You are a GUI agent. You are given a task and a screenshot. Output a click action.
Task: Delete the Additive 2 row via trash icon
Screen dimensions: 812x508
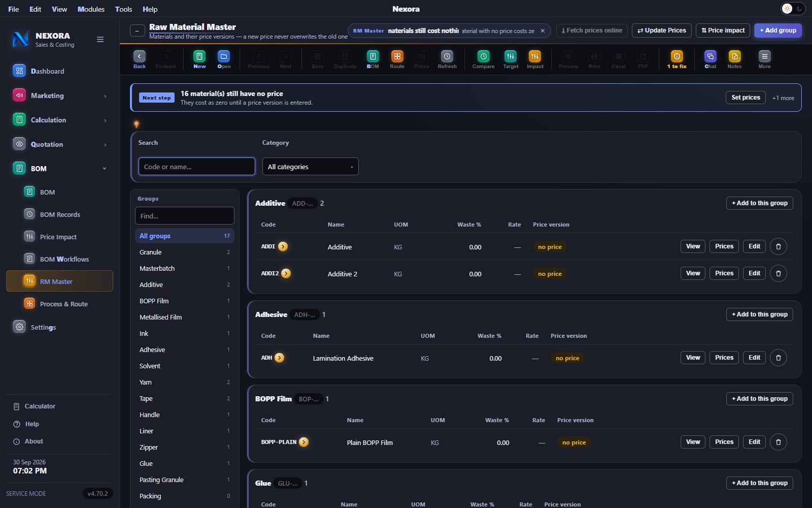pos(779,273)
